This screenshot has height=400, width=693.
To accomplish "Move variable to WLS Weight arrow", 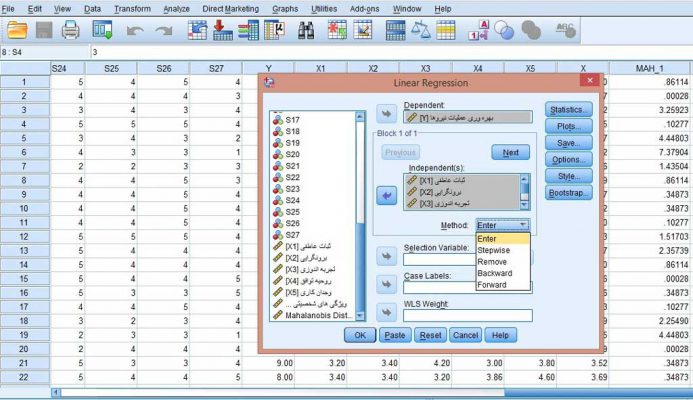I will click(x=386, y=312).
